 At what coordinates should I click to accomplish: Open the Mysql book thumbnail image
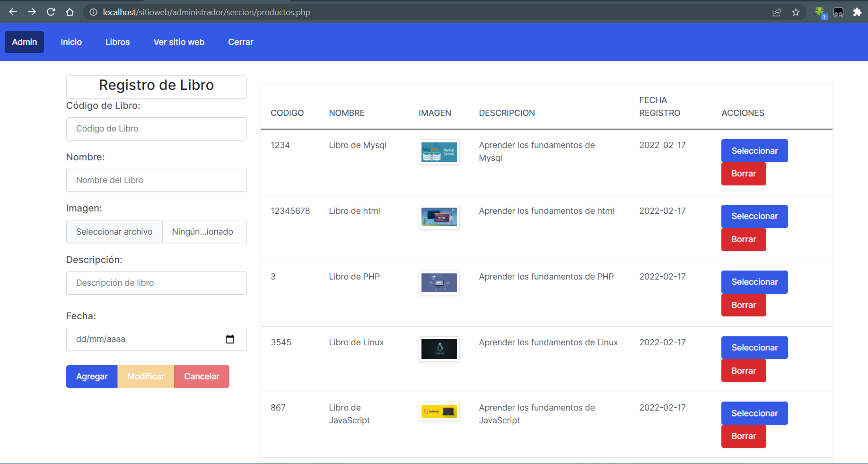pyautogui.click(x=439, y=152)
